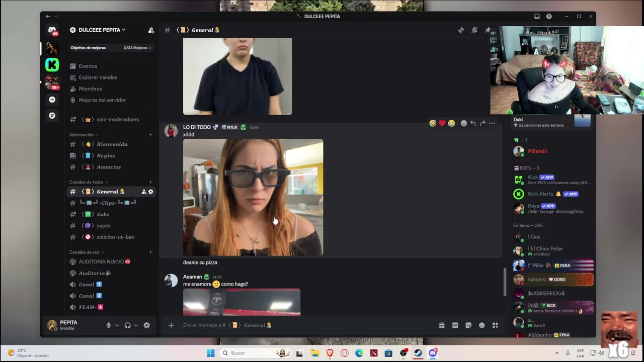React with red heart on message

(442, 123)
